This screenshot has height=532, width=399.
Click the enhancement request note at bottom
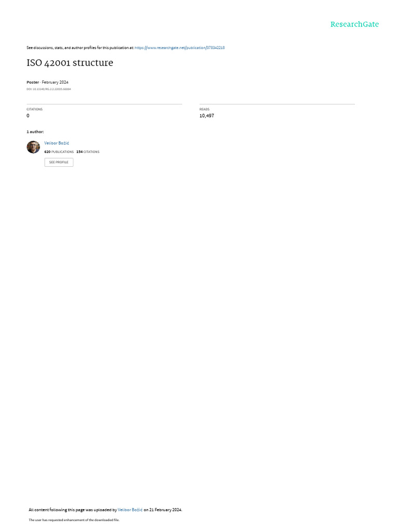(74, 520)
